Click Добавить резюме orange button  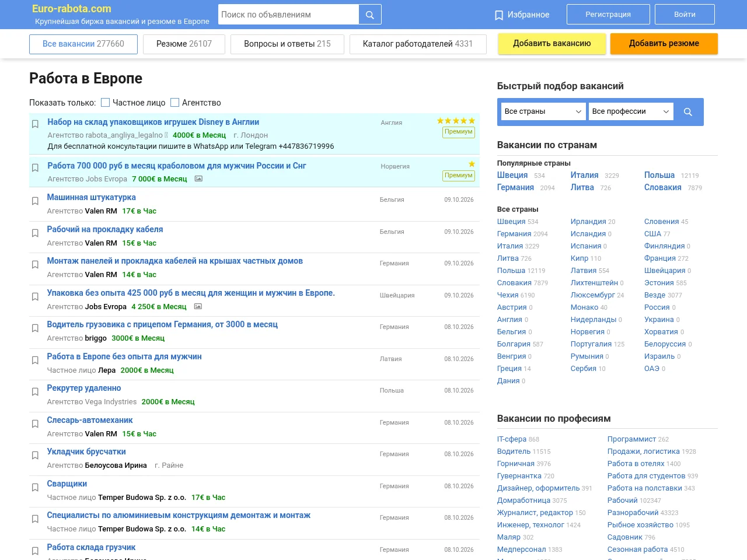point(664,44)
